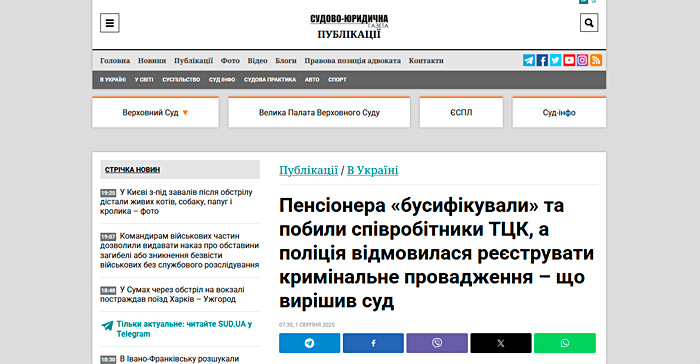Open Тільки актуальне SUD.UA Telegram link
This screenshot has height=364, width=700.
[x=184, y=329]
